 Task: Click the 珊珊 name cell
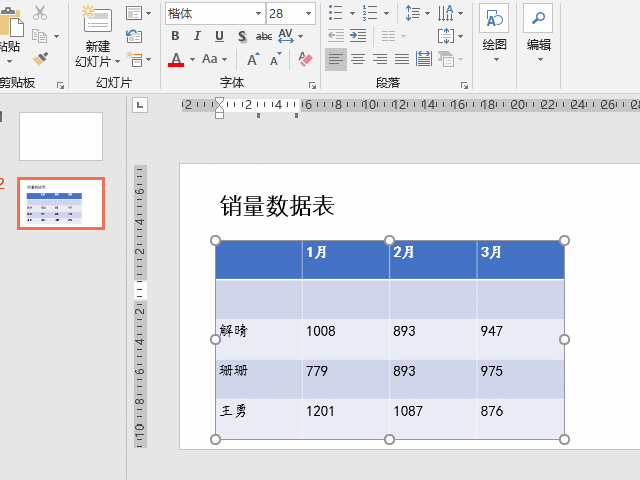pyautogui.click(x=259, y=379)
